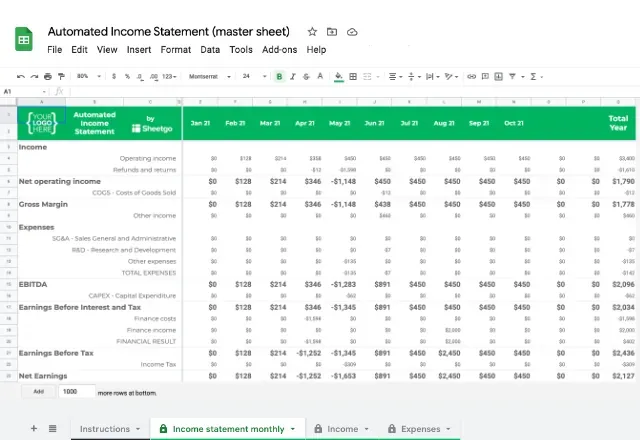Screen dimensions: 640x440
Task: Open the Format menu
Action: click(175, 49)
